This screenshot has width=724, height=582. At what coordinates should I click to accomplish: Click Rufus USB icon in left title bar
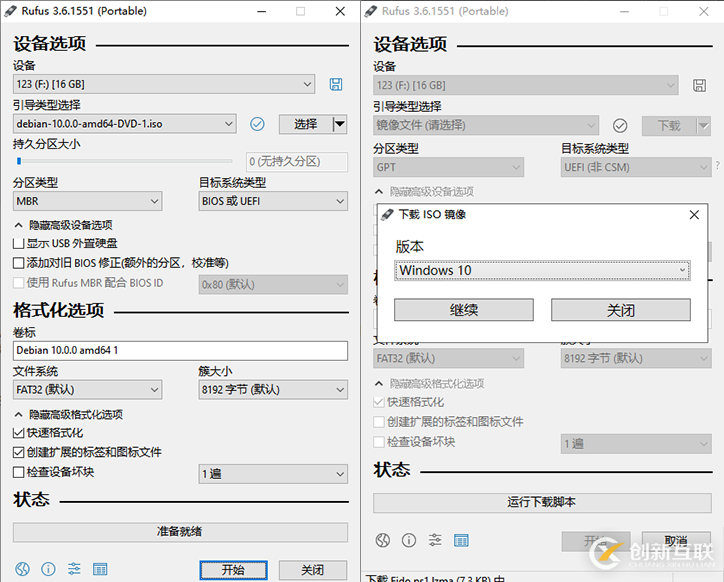point(10,11)
